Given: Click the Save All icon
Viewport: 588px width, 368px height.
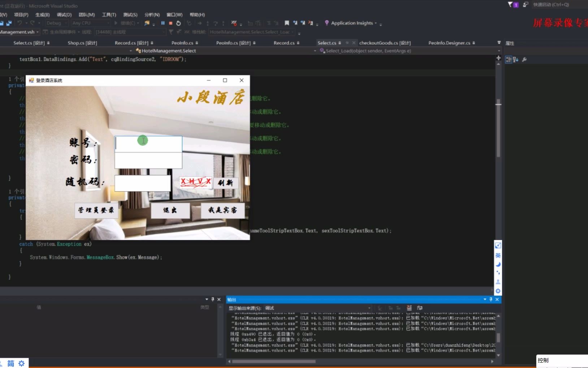Looking at the screenshot, I should tap(9, 23).
